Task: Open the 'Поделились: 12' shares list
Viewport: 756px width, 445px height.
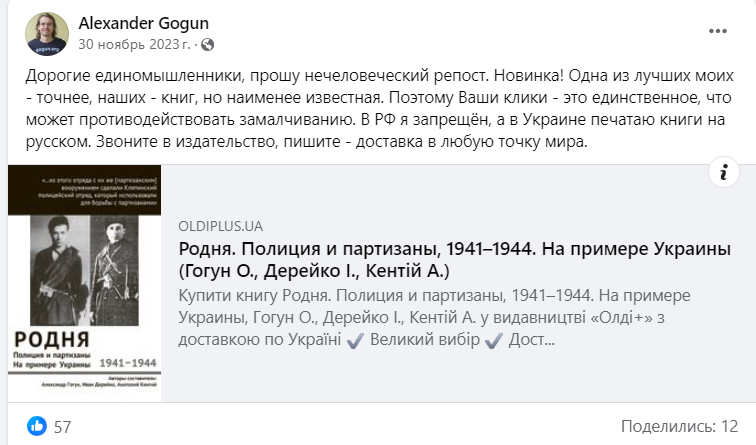Action: (x=679, y=426)
